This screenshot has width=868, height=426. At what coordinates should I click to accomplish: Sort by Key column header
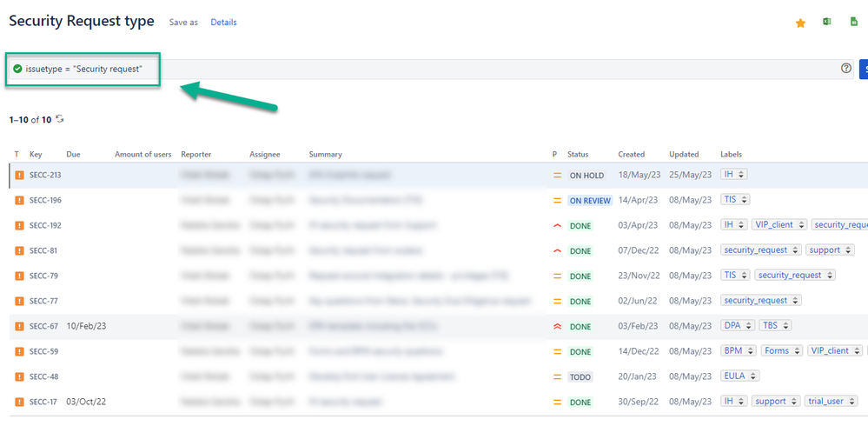[x=36, y=155]
